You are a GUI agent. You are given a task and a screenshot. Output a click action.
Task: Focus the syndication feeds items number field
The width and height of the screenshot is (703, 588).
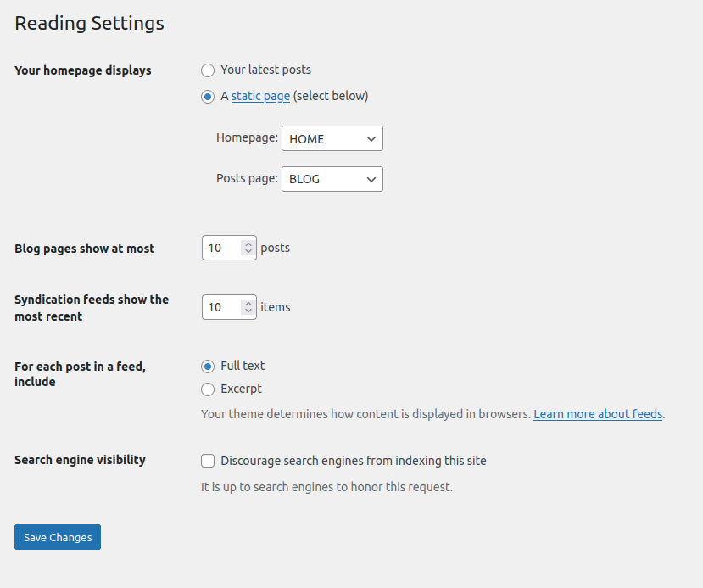tap(229, 307)
